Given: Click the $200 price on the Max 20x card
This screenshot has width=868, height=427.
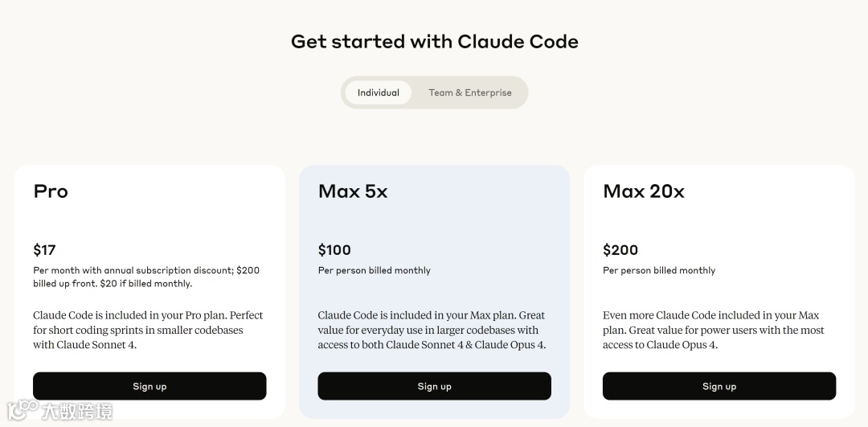Looking at the screenshot, I should [620, 250].
